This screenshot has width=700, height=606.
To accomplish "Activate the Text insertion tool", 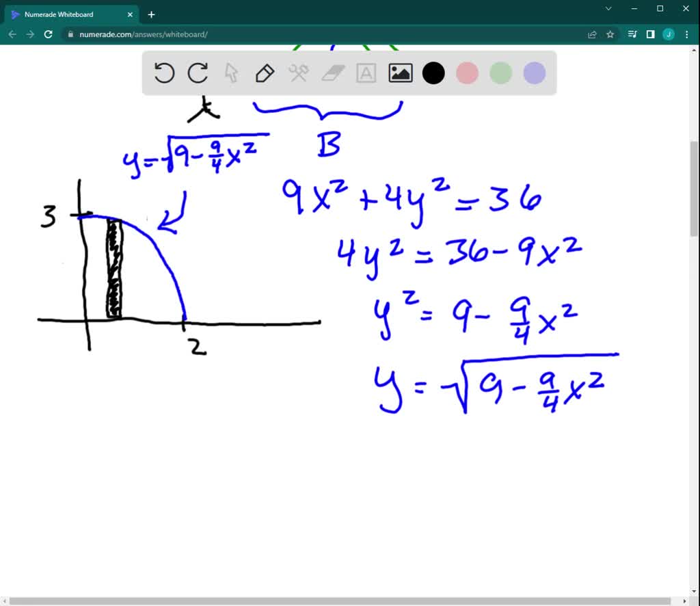I will pyautogui.click(x=366, y=73).
